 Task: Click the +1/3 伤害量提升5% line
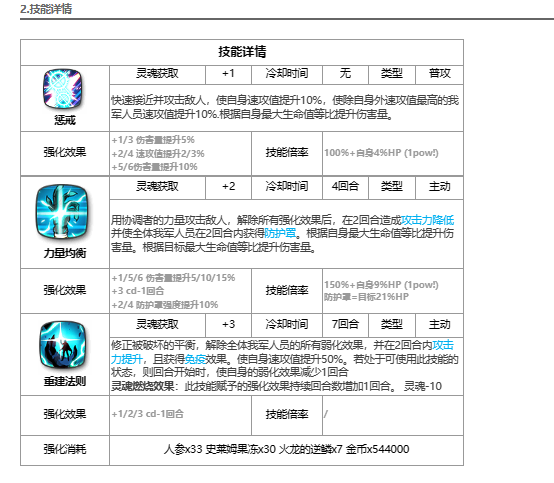point(153,140)
